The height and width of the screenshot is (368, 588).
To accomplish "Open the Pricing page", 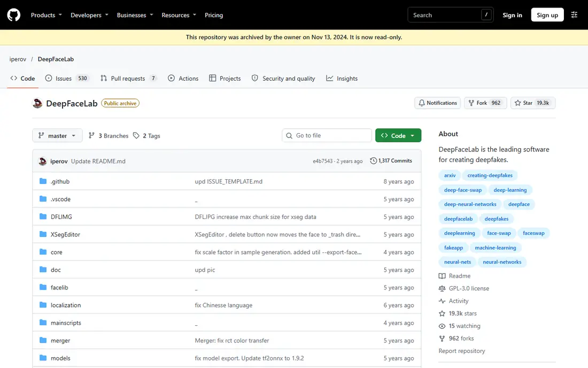I will 214,15.
